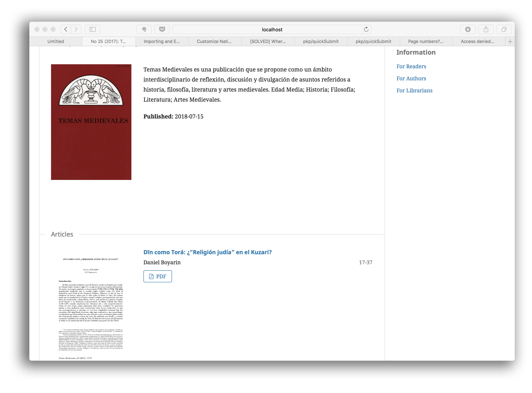The width and height of the screenshot is (532, 393).
Task: Switch to Customize Nati... tab
Action: (x=214, y=41)
